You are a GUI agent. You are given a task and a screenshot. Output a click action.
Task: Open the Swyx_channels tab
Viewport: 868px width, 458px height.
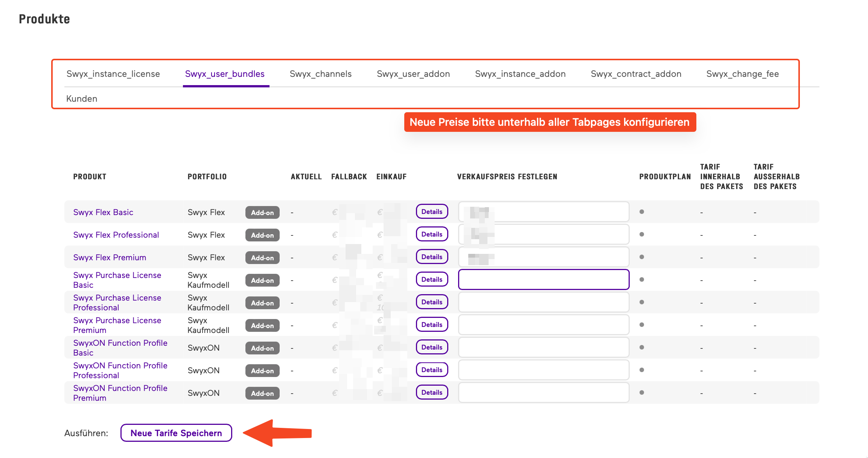320,74
